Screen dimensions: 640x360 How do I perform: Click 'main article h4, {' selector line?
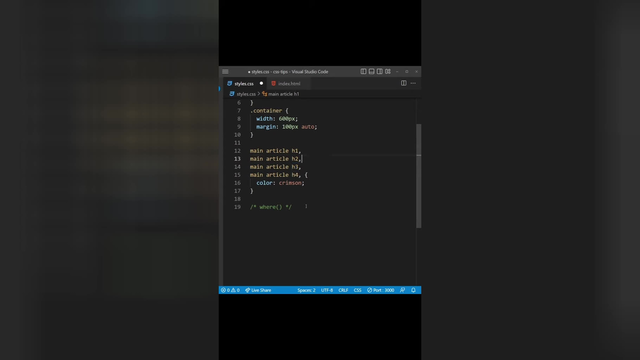coord(279,175)
